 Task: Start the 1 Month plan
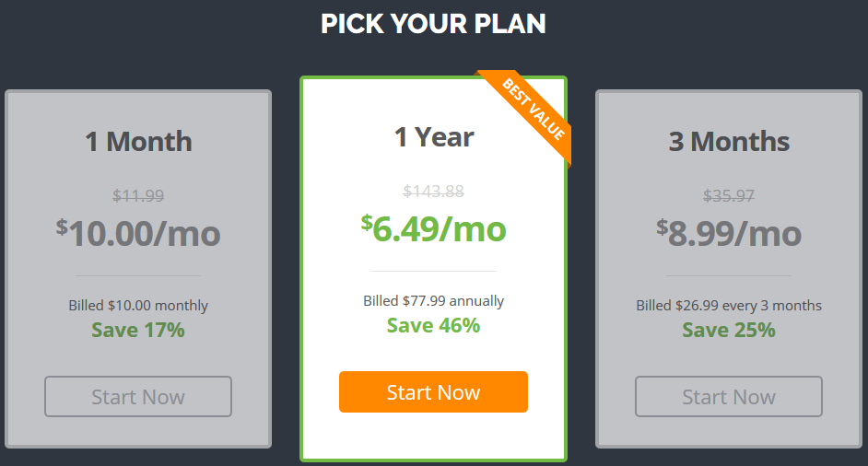(138, 396)
